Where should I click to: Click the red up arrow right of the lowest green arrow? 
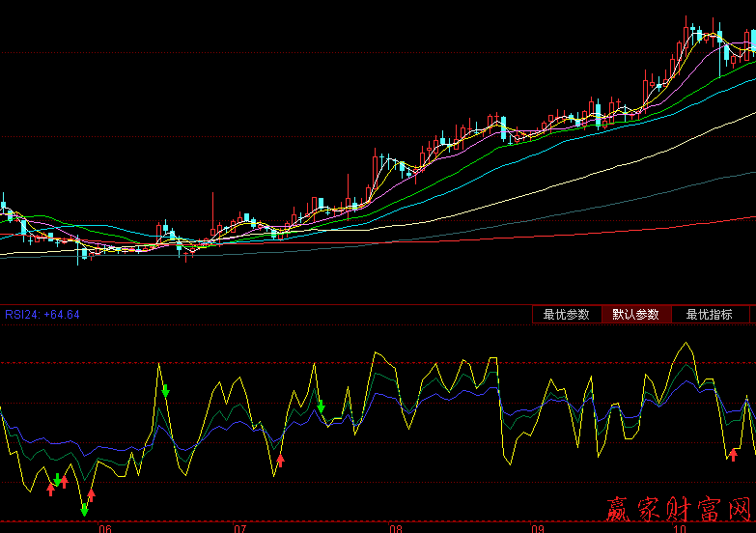(x=92, y=497)
